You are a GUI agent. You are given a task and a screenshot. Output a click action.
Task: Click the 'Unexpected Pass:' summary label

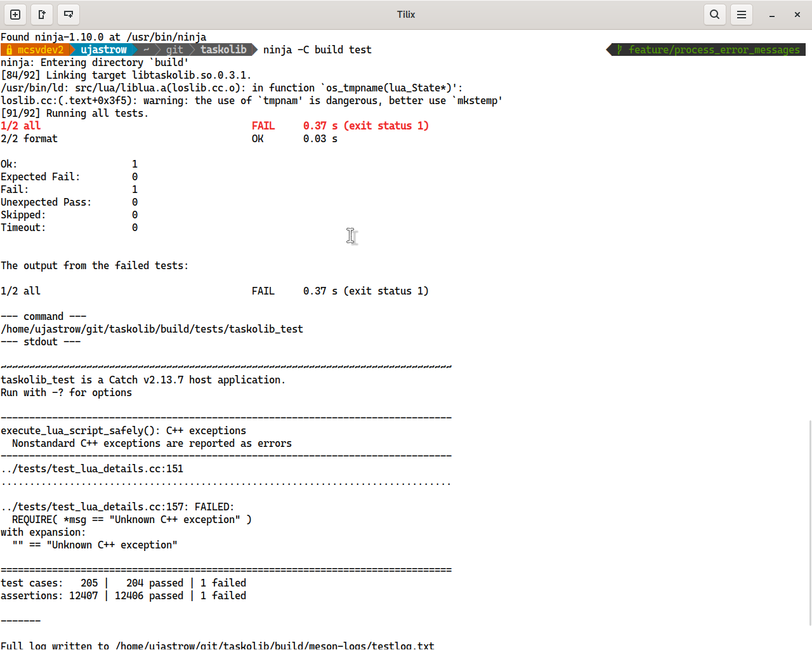click(x=46, y=202)
